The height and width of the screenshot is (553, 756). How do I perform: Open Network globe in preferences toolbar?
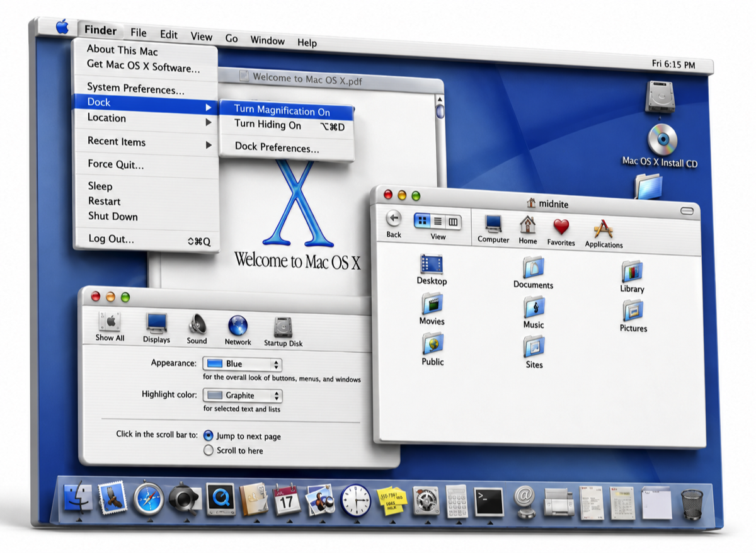(238, 331)
